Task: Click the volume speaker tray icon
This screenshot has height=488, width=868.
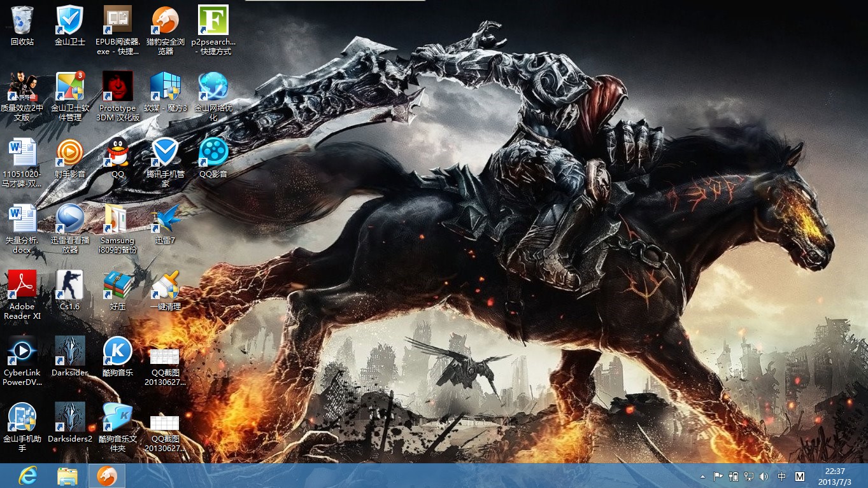Action: 764,477
